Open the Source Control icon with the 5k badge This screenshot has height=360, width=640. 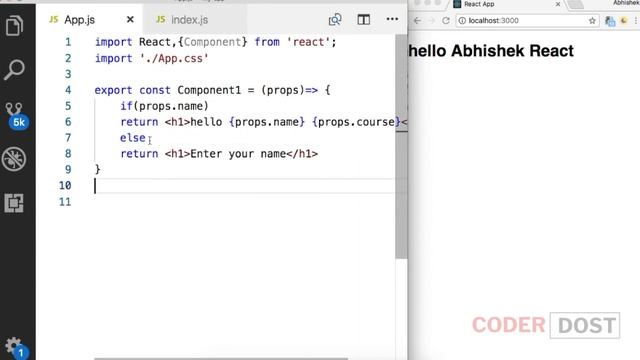[16, 116]
